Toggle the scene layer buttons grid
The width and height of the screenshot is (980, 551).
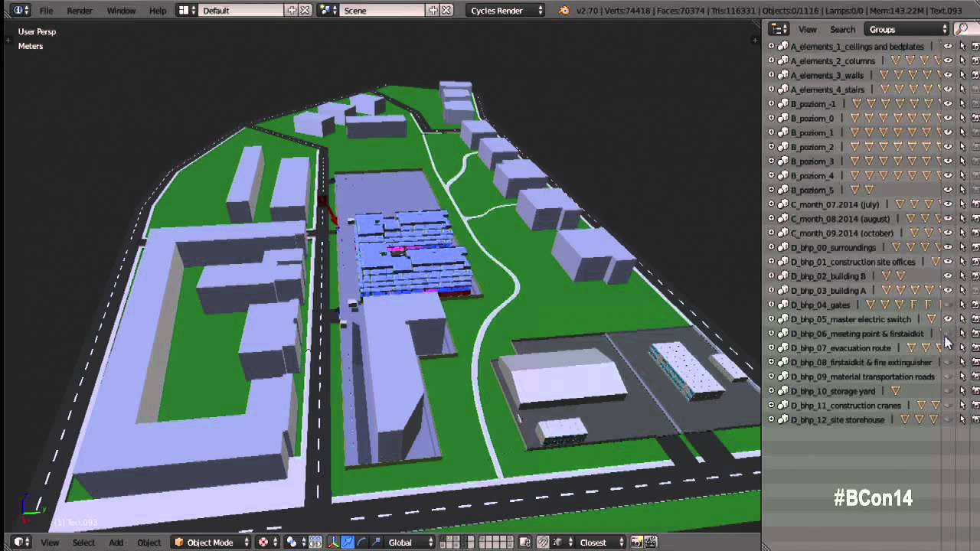tap(477, 542)
